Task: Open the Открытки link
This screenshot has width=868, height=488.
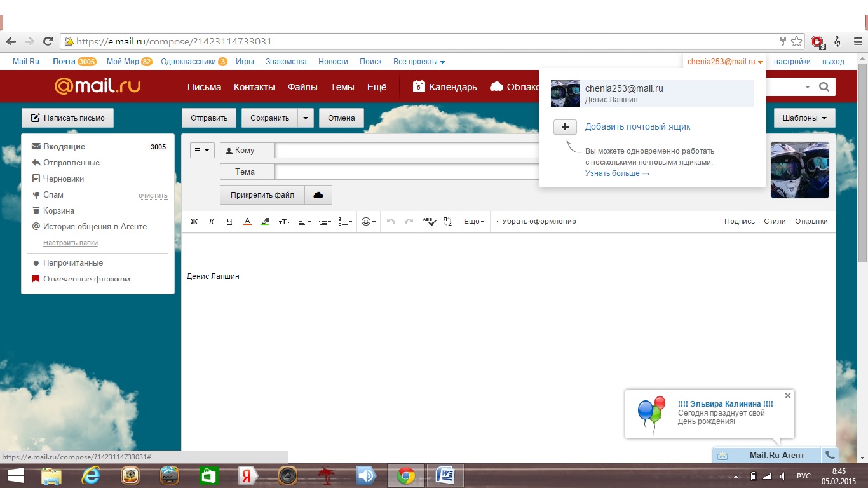Action: [811, 222]
